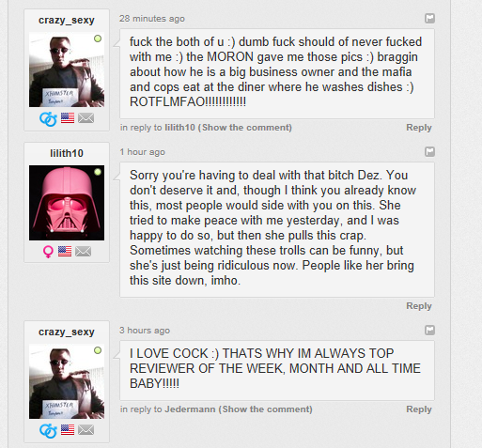This screenshot has height=448, width=482.
Task: Open top crazy_sexy username link
Action: click(x=67, y=20)
